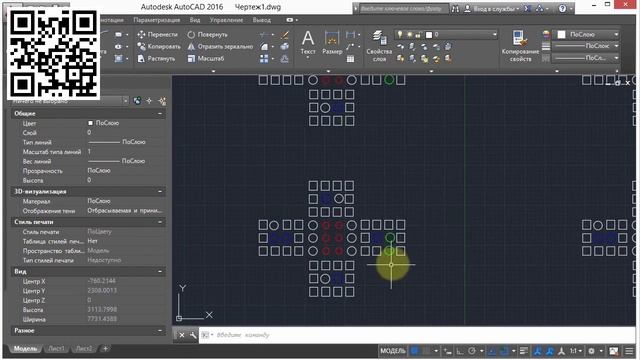
Task: Close the command line with X icon
Action: pos(182,335)
